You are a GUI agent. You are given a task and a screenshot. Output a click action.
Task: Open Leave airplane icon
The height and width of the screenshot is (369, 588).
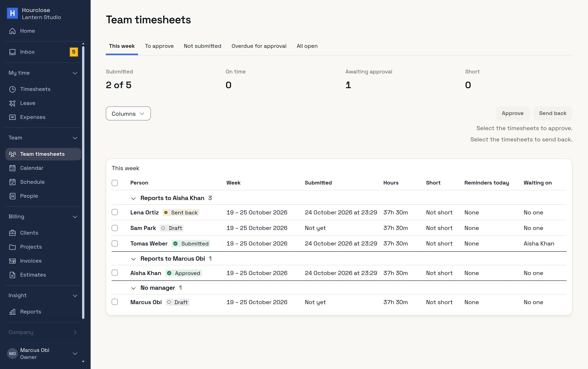[x=12, y=103]
